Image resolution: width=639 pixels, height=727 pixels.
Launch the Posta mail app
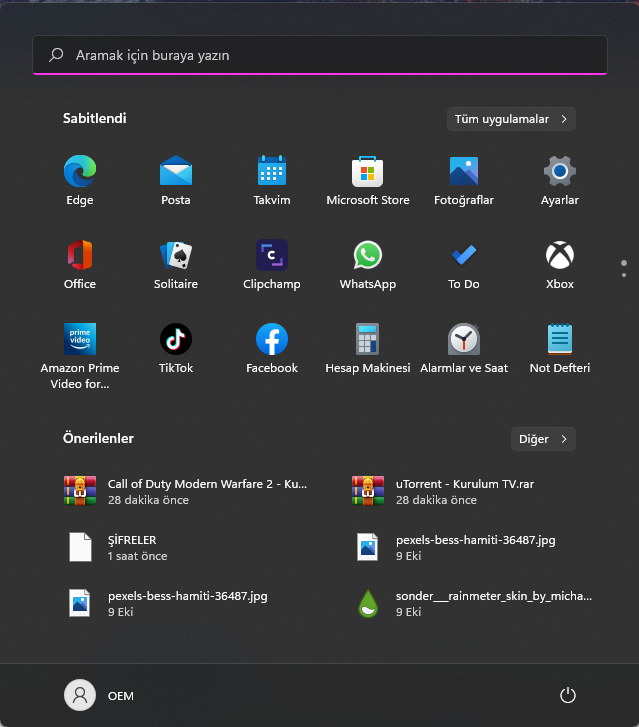[176, 180]
